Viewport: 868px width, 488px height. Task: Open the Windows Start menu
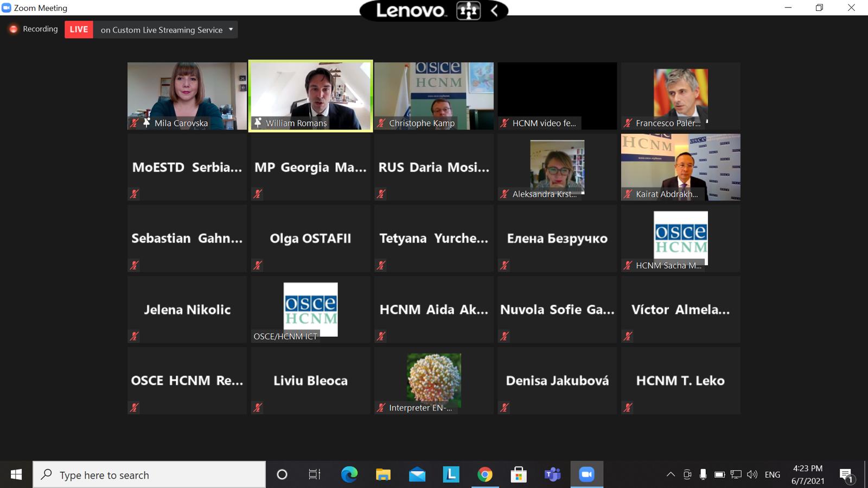[x=16, y=475]
